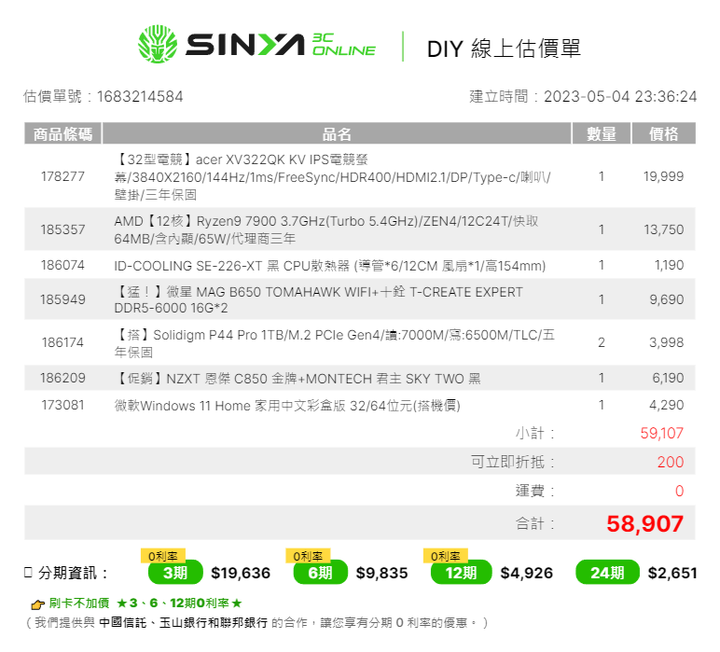
Task: Click installment amount $4,926
Action: [527, 573]
